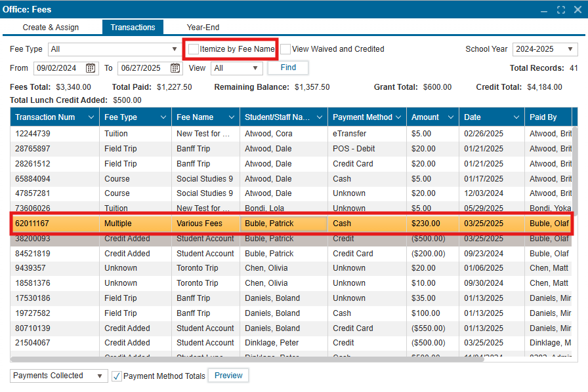Screen dimensions: 588x392
Task: Open the Transaction Num column filter arrow
Action: (90, 117)
